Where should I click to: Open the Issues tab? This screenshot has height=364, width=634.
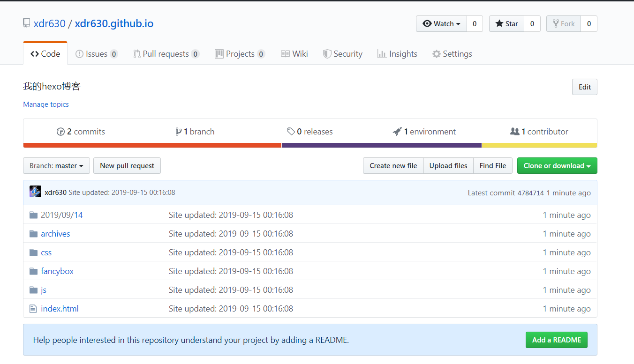[97, 54]
